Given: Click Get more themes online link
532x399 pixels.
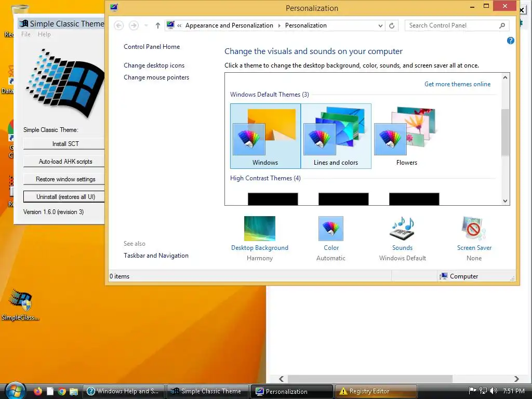Looking at the screenshot, I should [x=457, y=84].
